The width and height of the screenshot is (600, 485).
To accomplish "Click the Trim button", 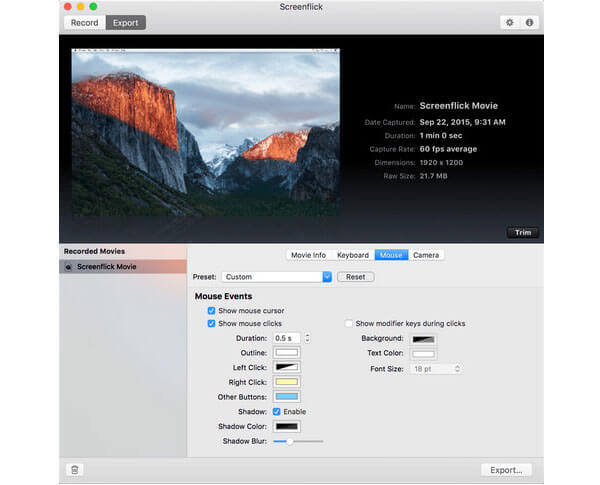I will click(523, 232).
